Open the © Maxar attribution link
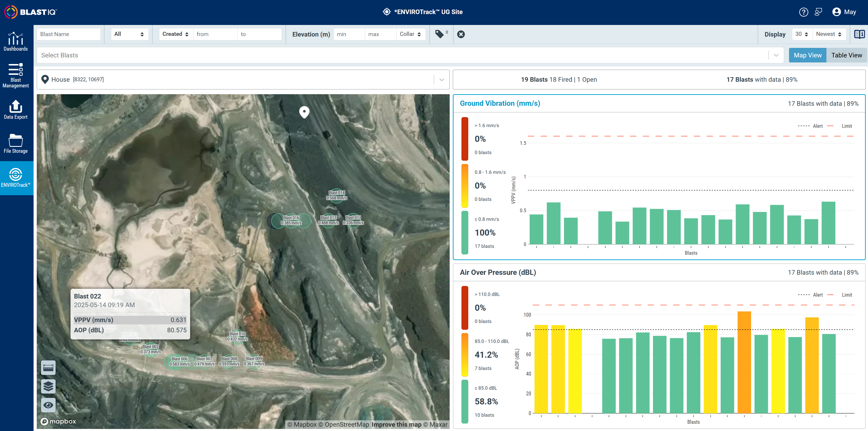Screen dimensions: 868x431 (435, 425)
